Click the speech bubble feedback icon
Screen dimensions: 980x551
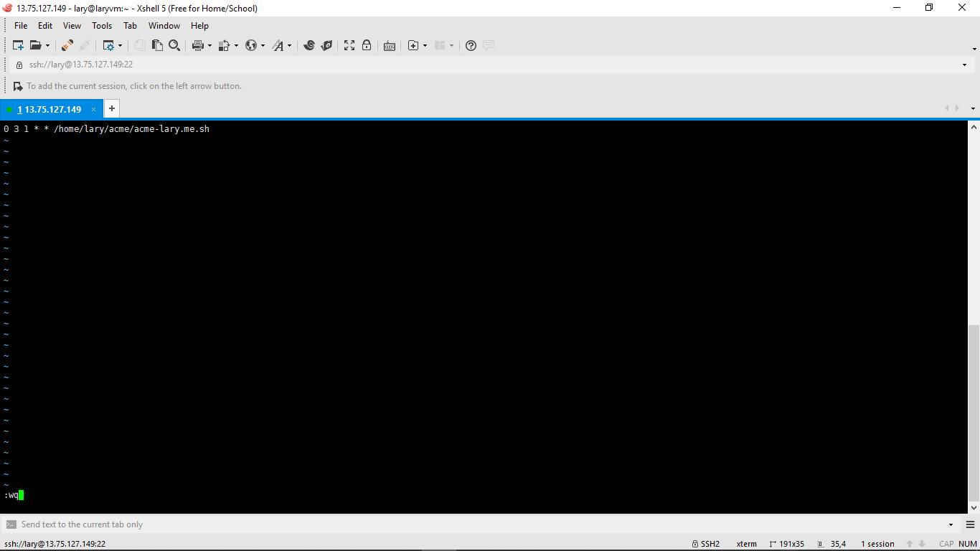pos(489,45)
